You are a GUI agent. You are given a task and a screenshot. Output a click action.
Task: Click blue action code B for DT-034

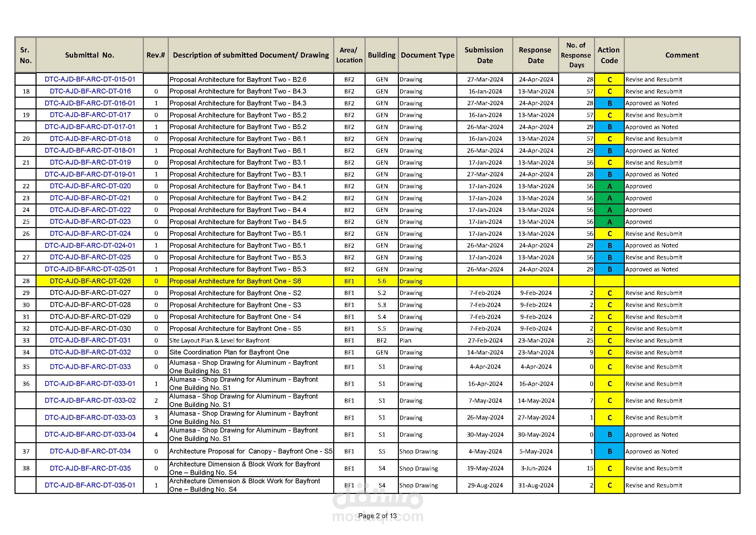609,451
